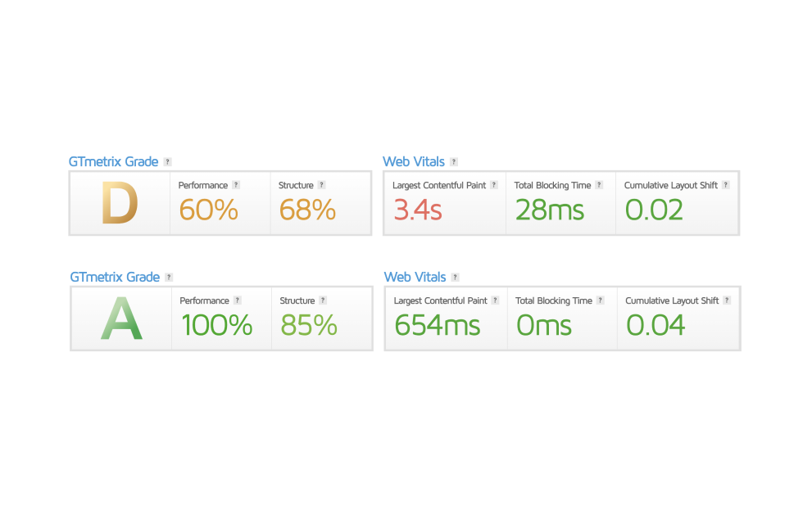Viewport: 812px width, 506px height.
Task: Select the grade letter D
Action: [x=119, y=204]
